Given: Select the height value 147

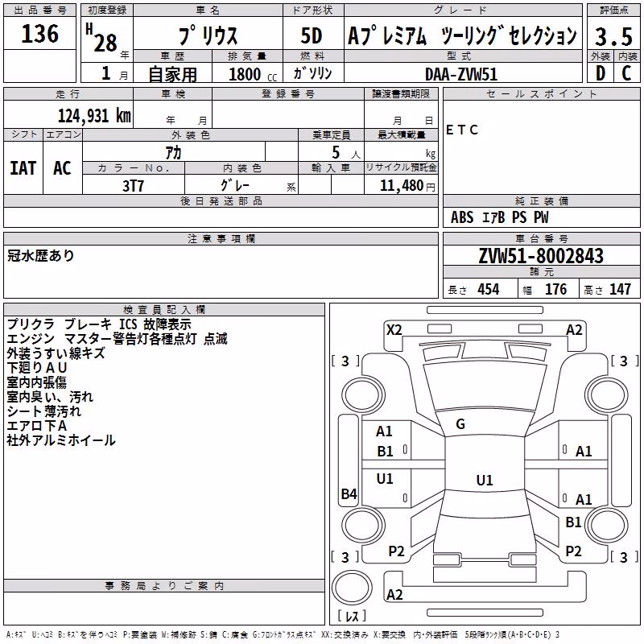Looking at the screenshot, I should tap(620, 290).
